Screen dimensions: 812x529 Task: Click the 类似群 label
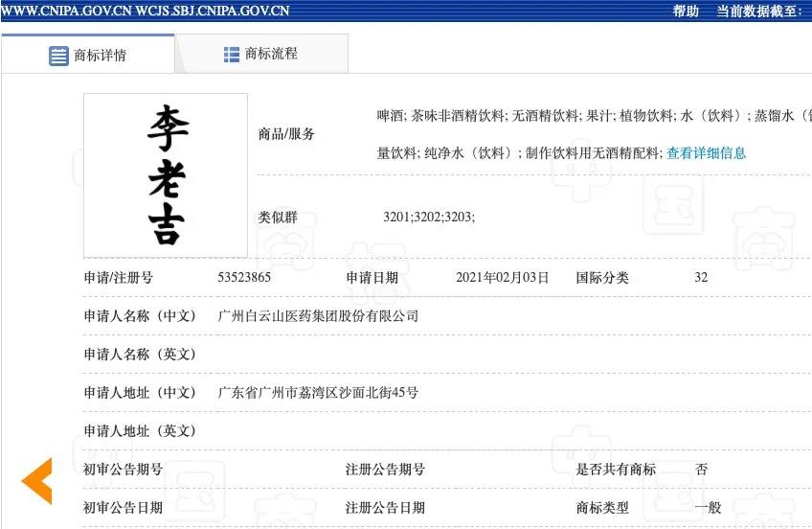click(278, 218)
